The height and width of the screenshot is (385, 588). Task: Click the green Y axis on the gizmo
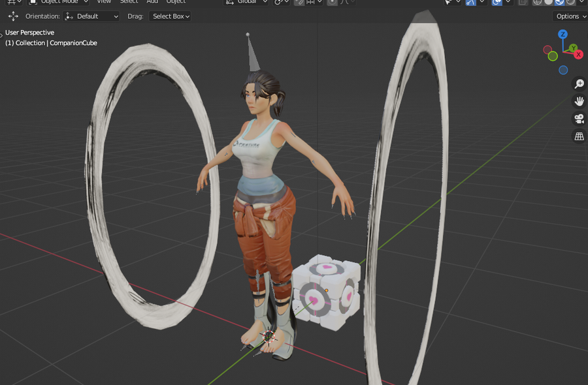tap(573, 48)
